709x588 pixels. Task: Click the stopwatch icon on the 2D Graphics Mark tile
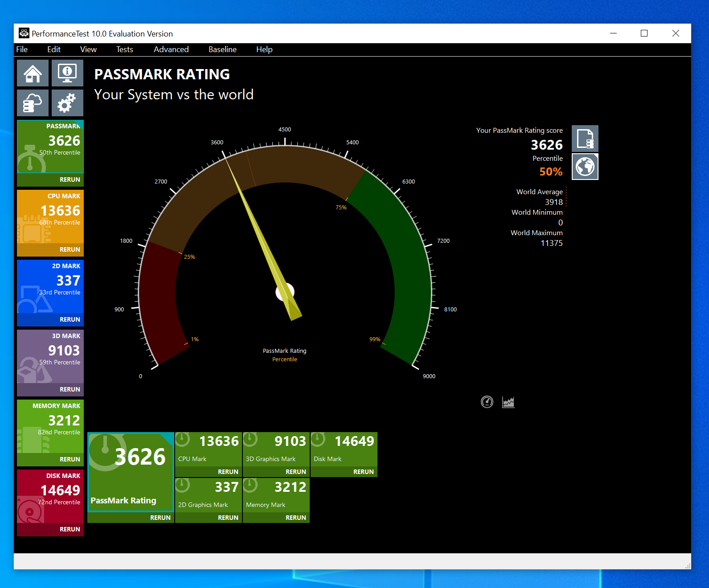click(183, 485)
